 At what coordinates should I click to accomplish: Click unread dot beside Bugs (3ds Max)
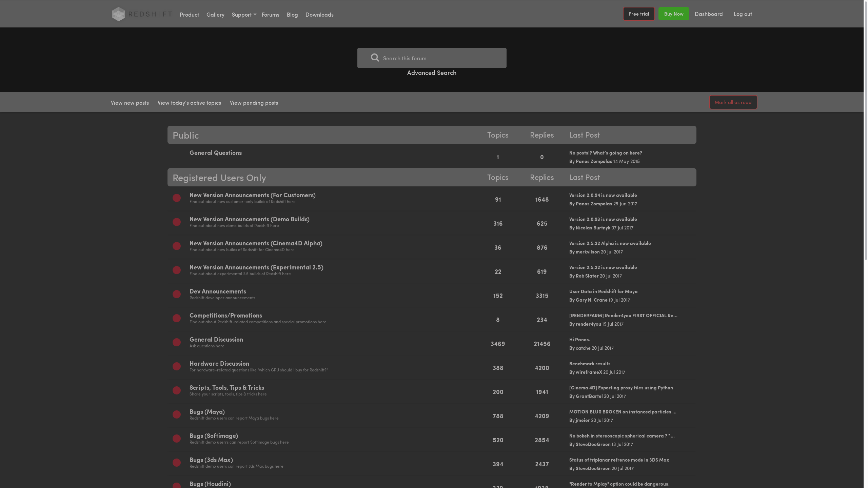[x=177, y=463]
